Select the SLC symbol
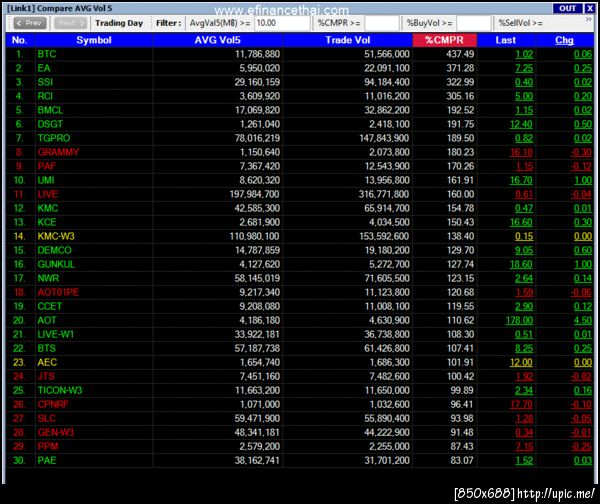Image resolution: width=600 pixels, height=504 pixels. click(x=46, y=418)
